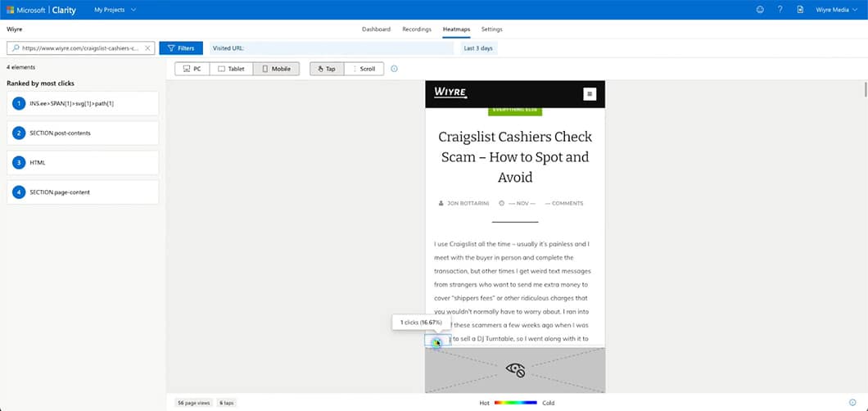Click the hidden content eye-slash icon

click(515, 369)
